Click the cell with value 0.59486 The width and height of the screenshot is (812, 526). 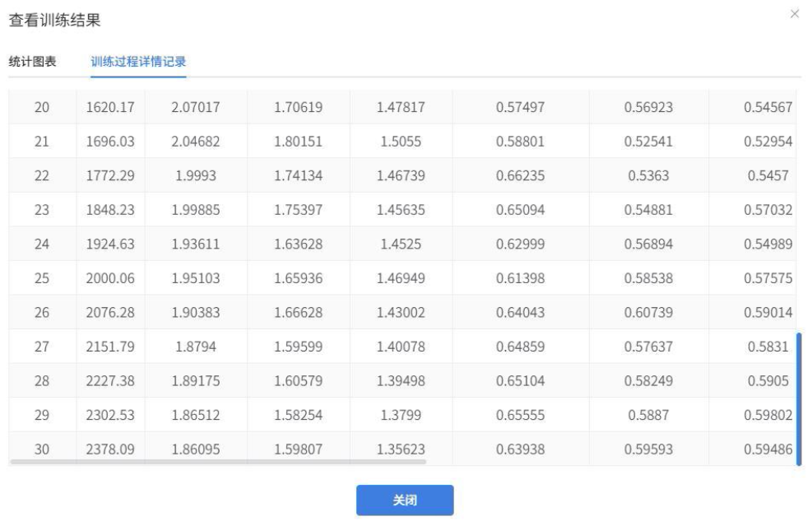(x=768, y=449)
